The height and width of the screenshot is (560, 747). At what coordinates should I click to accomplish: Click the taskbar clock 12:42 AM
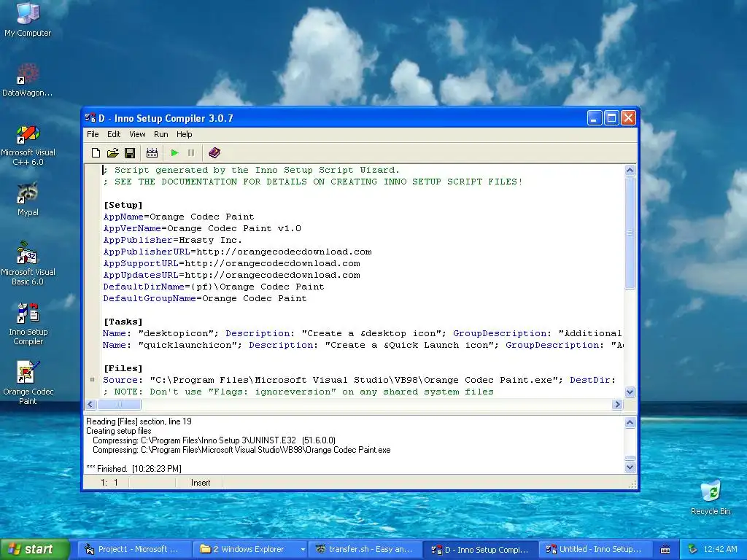720,549
